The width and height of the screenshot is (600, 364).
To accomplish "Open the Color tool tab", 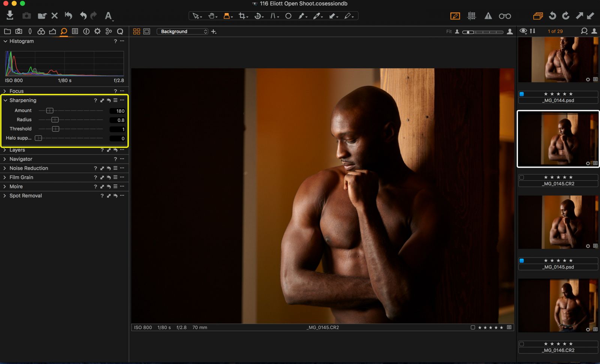I will (x=41, y=31).
